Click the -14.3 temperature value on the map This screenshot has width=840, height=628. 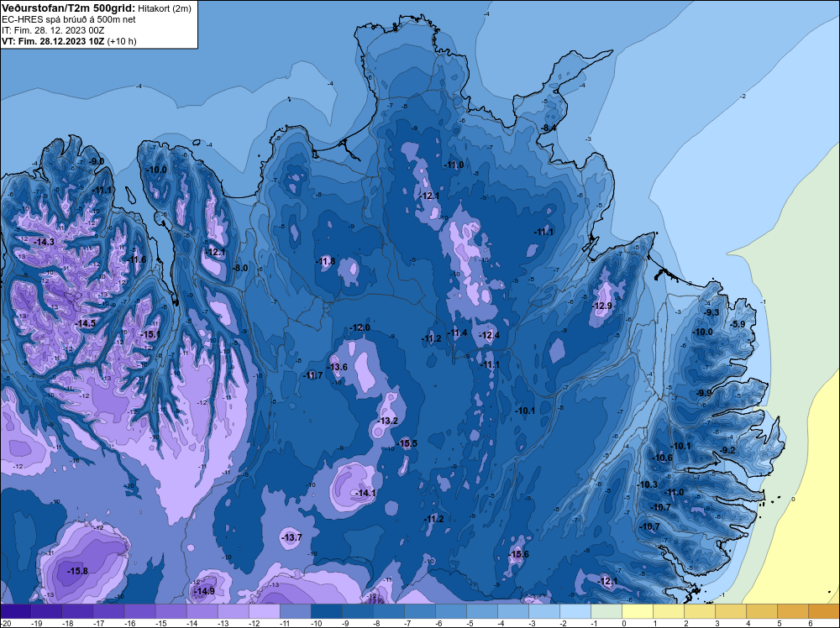coord(44,242)
